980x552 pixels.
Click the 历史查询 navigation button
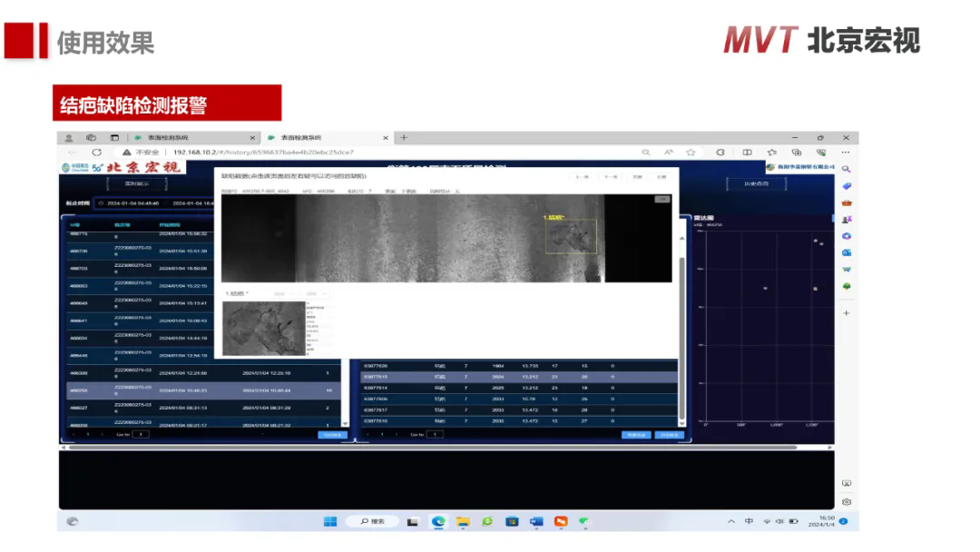(x=756, y=183)
